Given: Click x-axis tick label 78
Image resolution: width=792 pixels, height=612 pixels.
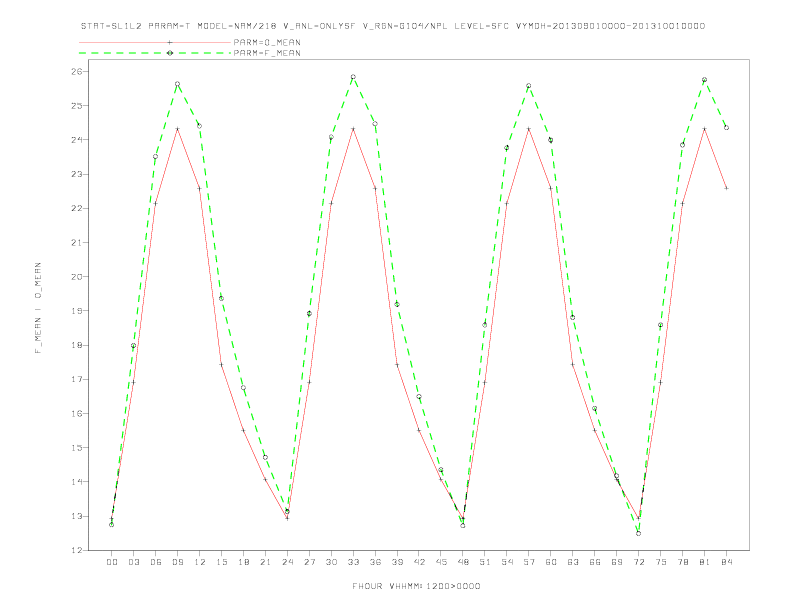Looking at the screenshot, I should 683,562.
